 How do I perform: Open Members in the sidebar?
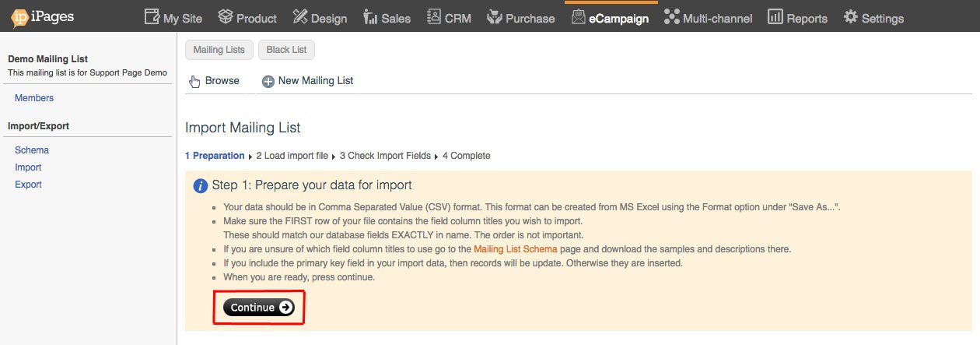coord(34,98)
